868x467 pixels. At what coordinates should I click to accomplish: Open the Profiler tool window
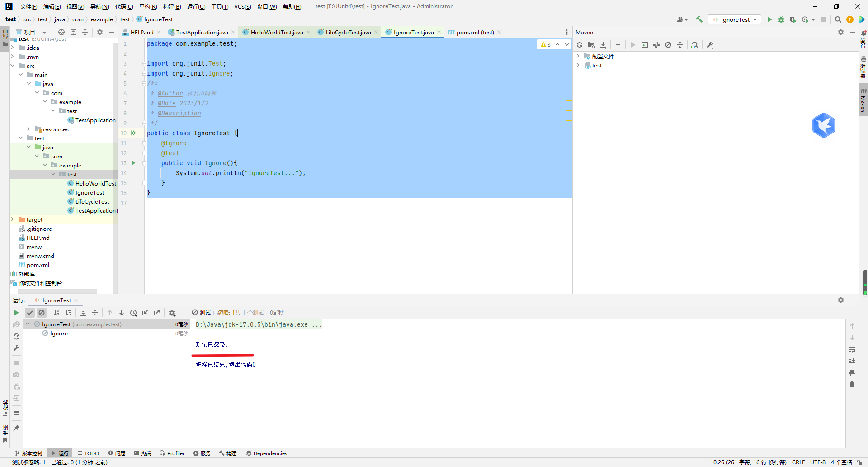[172, 453]
